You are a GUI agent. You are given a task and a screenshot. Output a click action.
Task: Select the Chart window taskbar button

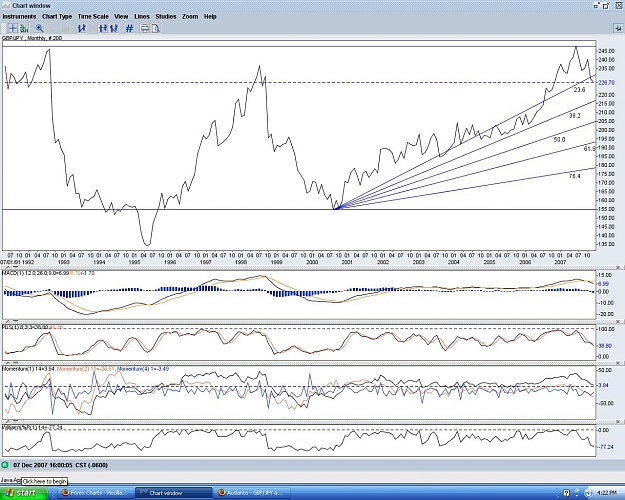point(174,493)
